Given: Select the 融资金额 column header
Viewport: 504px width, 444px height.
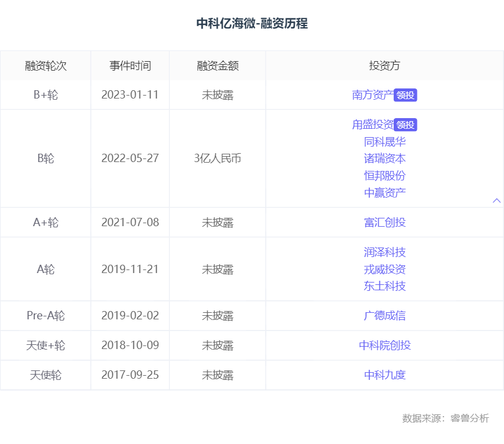Looking at the screenshot, I should pyautogui.click(x=218, y=66).
